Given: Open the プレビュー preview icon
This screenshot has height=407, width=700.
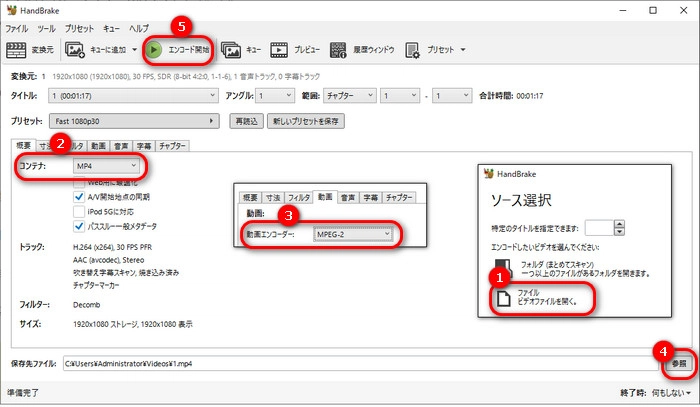Looking at the screenshot, I should (x=279, y=50).
